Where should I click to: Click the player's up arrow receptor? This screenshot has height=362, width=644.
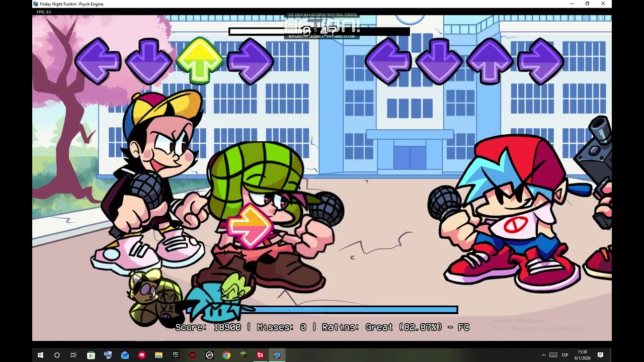click(x=490, y=61)
